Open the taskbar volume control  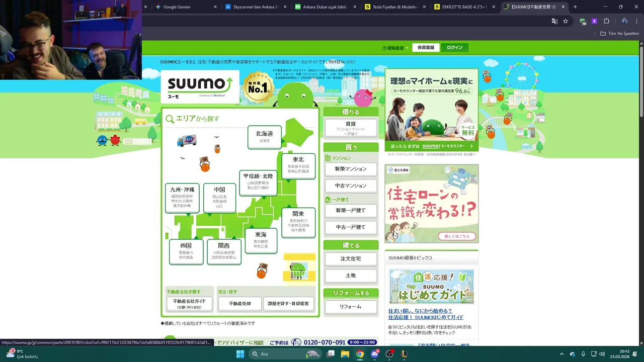pyautogui.click(x=603, y=354)
